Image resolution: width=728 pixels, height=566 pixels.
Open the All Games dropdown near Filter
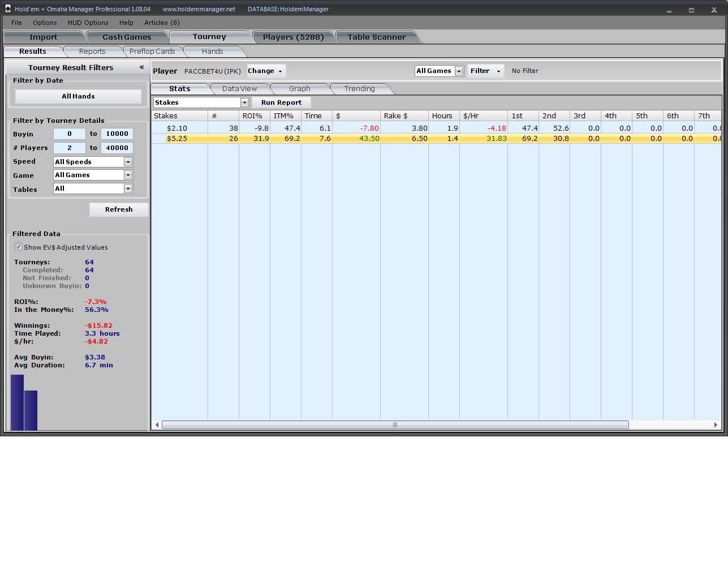coord(459,71)
